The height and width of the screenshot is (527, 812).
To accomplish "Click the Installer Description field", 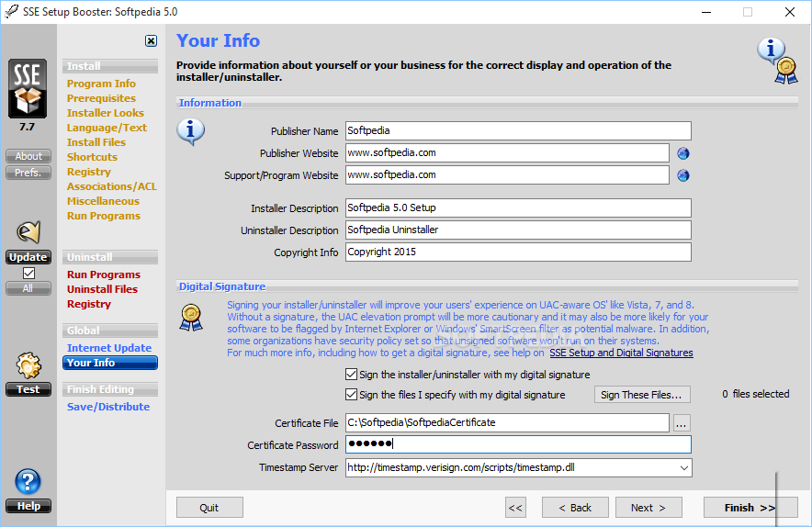I will pos(518,208).
